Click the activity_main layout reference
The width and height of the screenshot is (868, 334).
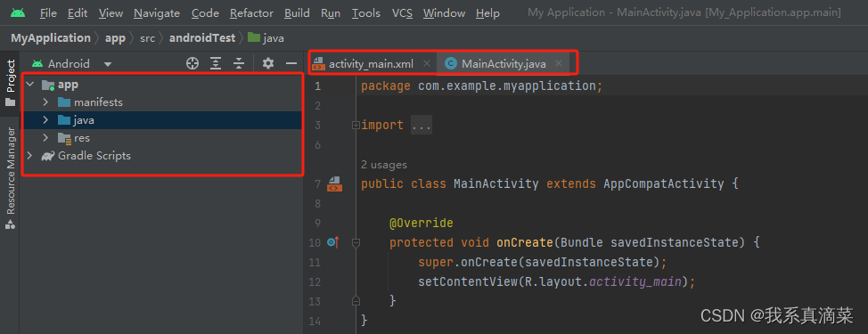[635, 282]
